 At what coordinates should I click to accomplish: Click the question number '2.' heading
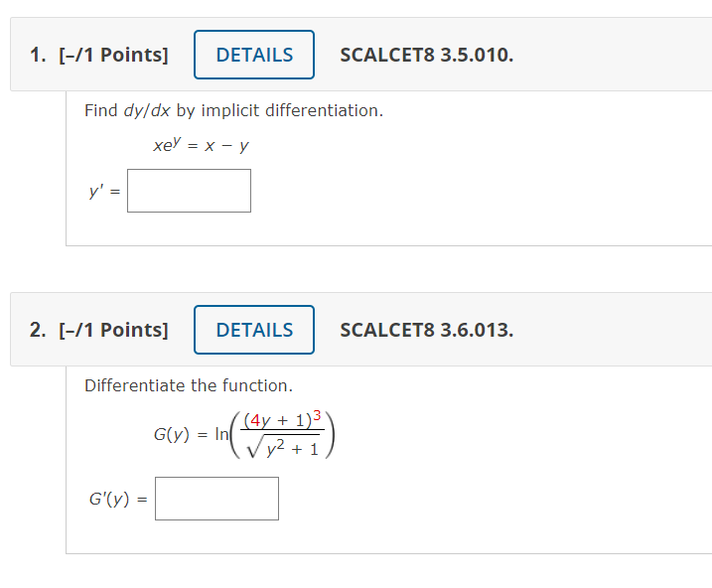pyautogui.click(x=38, y=330)
